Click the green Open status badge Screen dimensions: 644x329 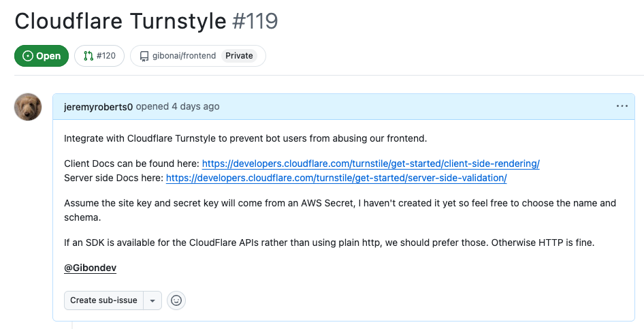(42, 56)
